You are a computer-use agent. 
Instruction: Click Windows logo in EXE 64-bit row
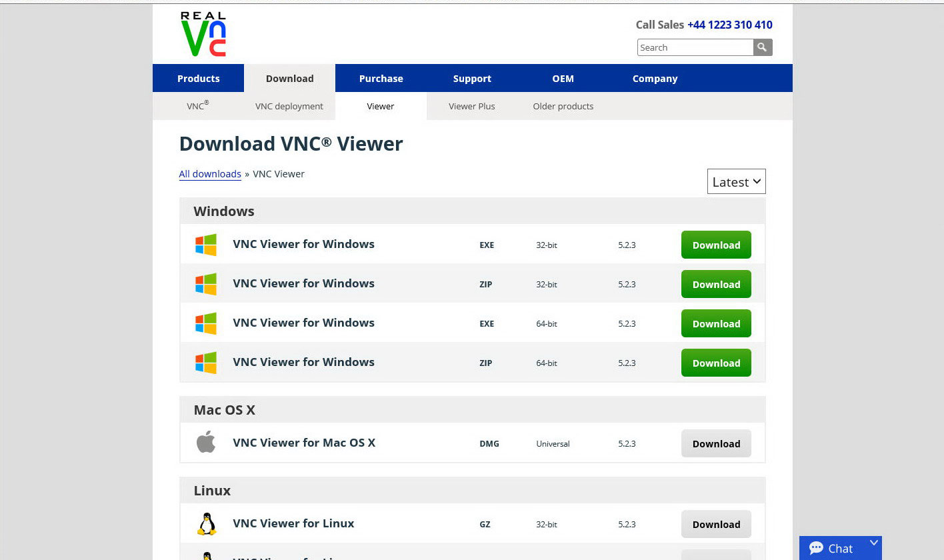point(206,323)
